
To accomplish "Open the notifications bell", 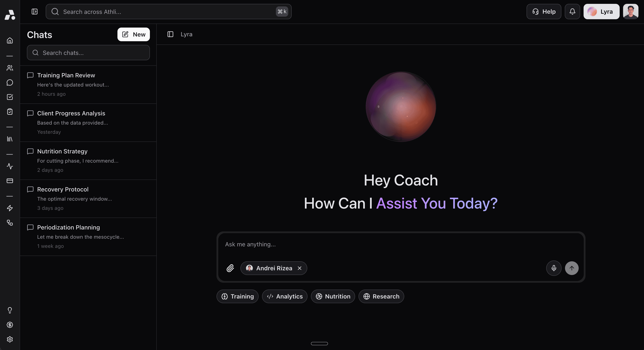I will click(572, 11).
